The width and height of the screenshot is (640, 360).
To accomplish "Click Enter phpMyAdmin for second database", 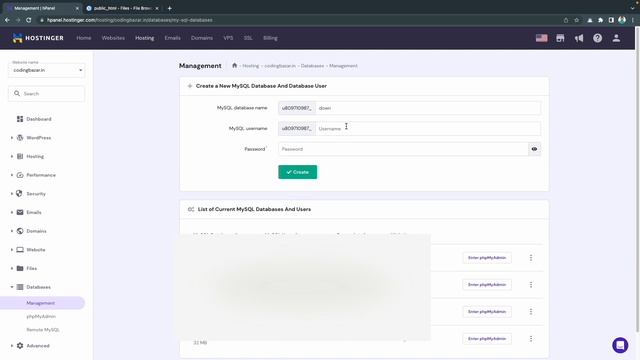I will [487, 284].
